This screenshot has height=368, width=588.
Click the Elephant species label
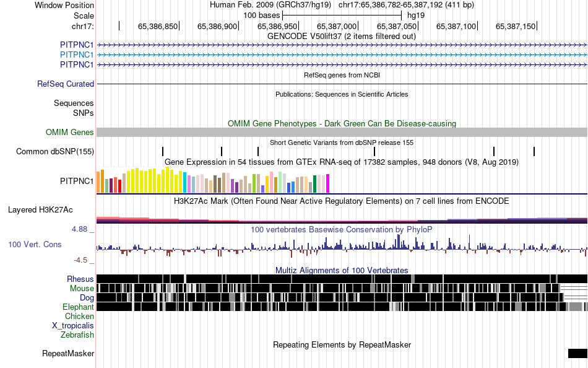coord(78,307)
